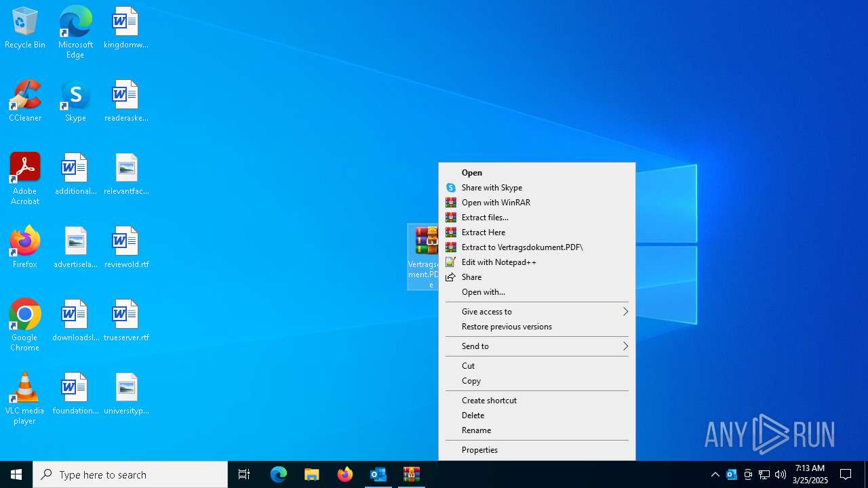Expand the Send to submenu
This screenshot has height=488, width=868.
click(537, 346)
